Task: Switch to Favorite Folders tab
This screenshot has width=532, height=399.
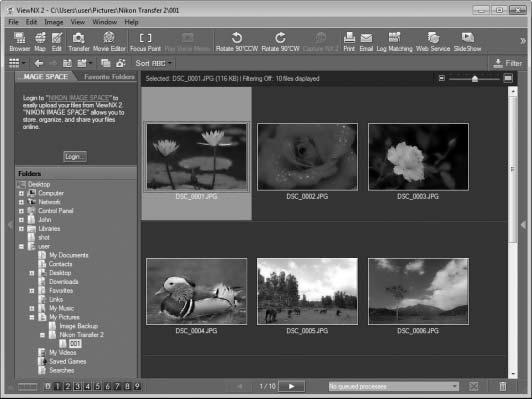Action: point(109,77)
